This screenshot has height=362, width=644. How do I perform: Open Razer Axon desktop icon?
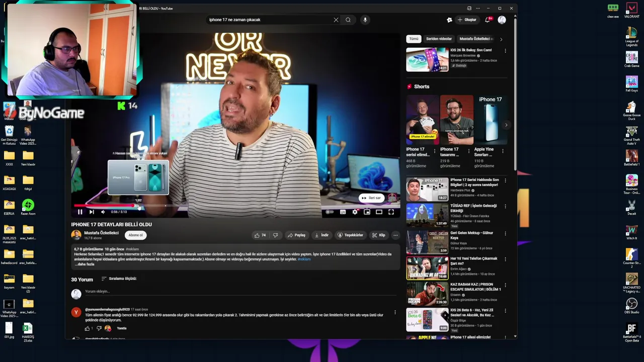click(x=28, y=207)
